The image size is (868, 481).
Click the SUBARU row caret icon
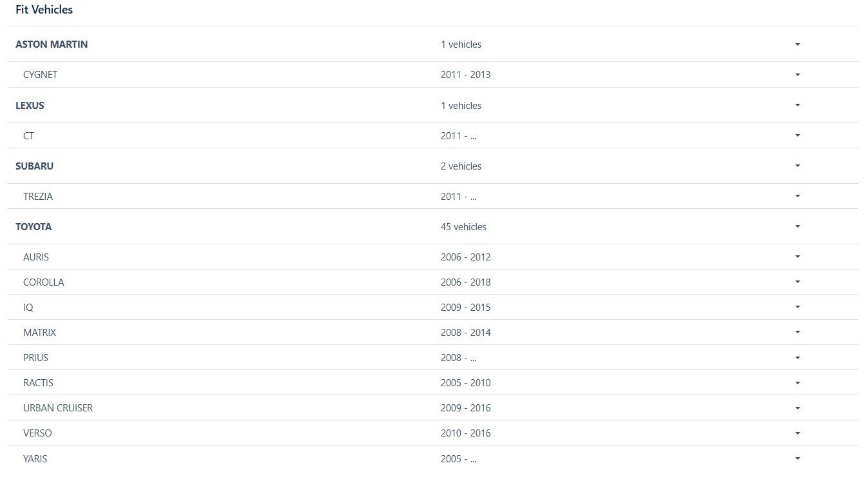point(797,166)
